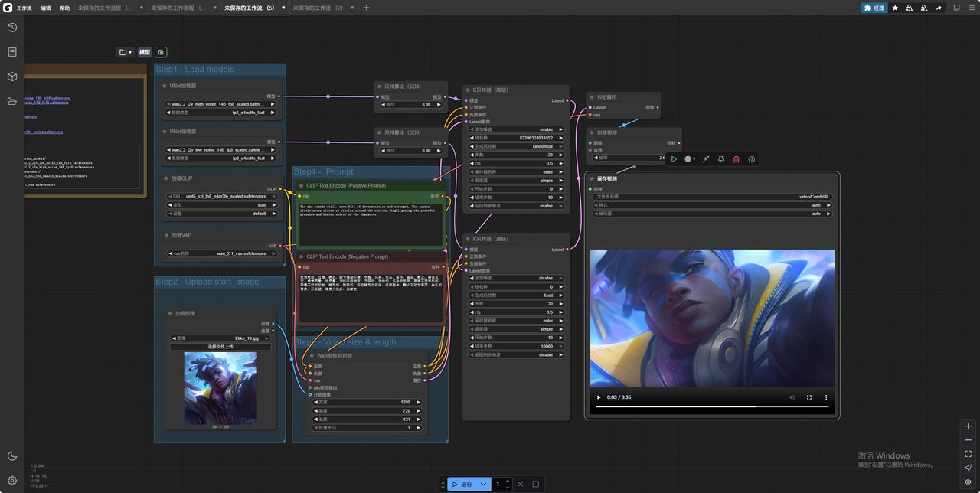Open the node library sidebar icon

[12, 52]
